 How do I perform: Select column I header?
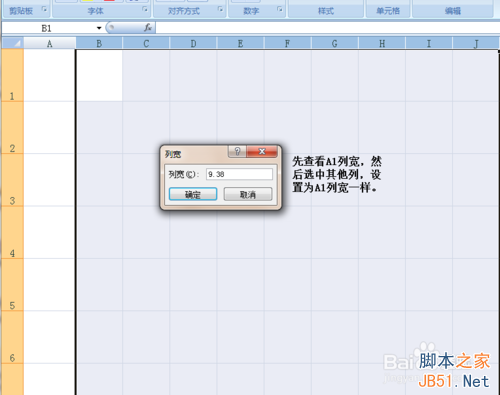[429, 43]
